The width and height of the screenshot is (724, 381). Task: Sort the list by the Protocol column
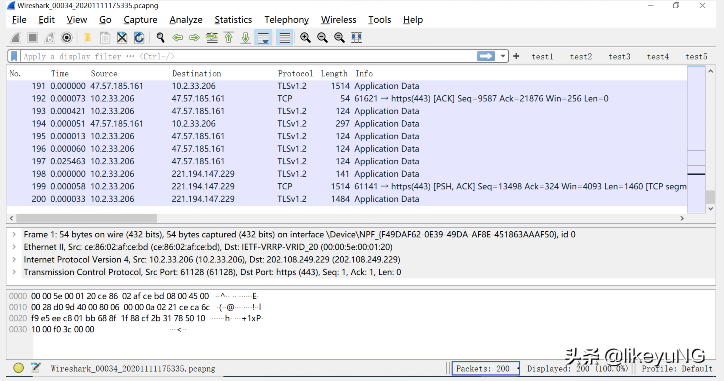click(x=295, y=73)
